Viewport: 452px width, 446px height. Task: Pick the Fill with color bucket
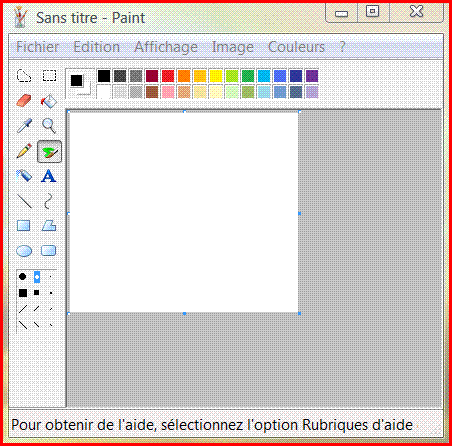(49, 101)
